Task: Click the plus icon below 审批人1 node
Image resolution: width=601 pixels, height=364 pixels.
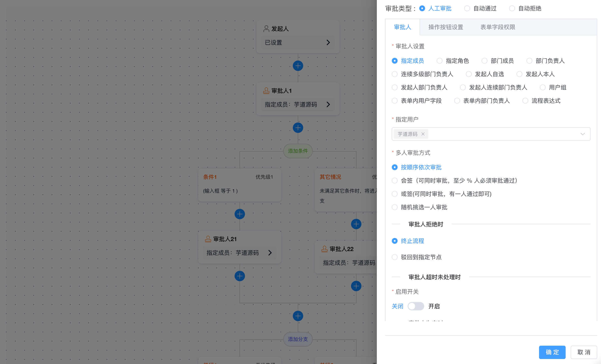Action: [x=298, y=128]
